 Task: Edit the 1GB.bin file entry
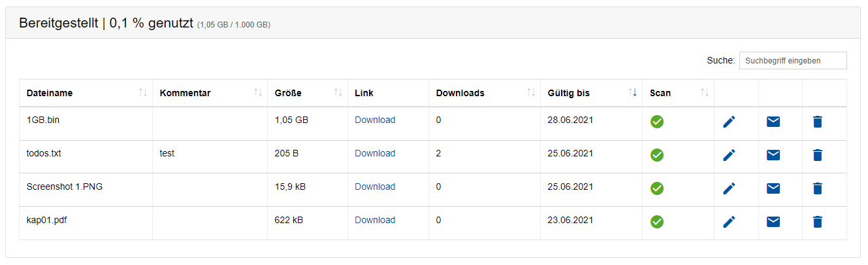click(x=729, y=122)
